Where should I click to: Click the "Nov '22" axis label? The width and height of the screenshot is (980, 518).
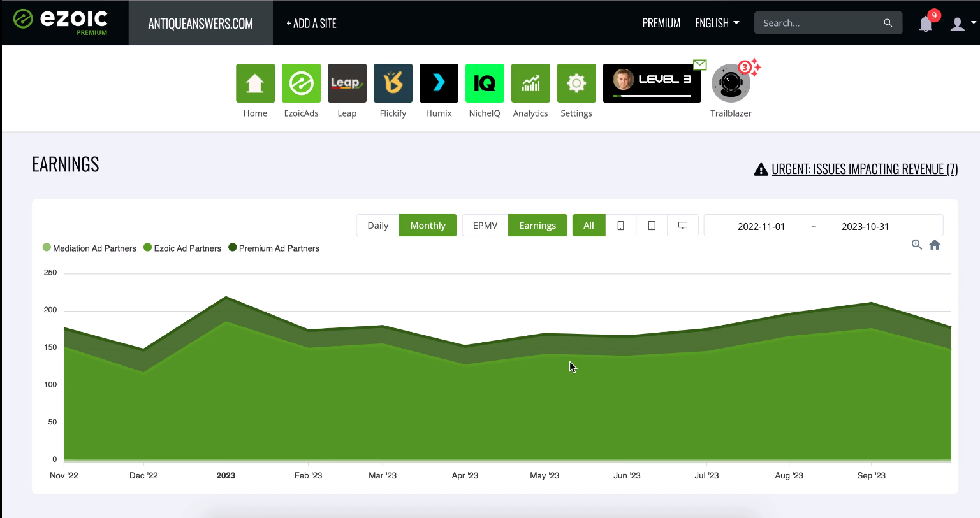pyautogui.click(x=64, y=475)
